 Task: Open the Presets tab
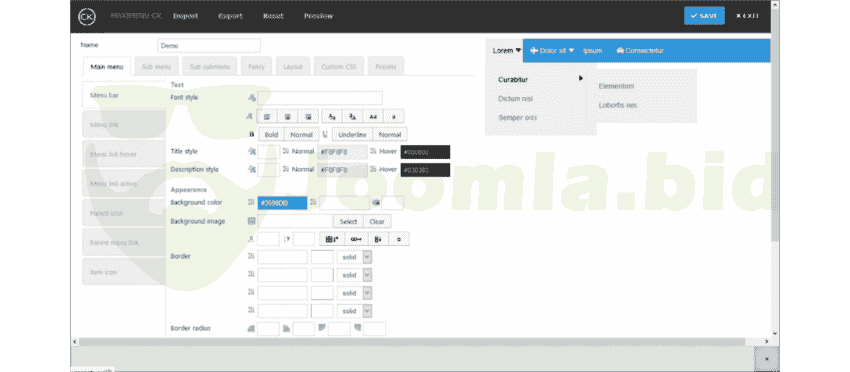coord(386,67)
